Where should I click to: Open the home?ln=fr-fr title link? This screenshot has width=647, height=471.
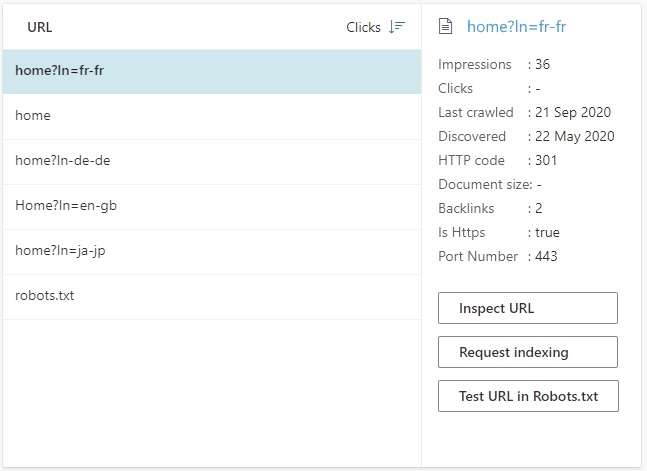516,27
